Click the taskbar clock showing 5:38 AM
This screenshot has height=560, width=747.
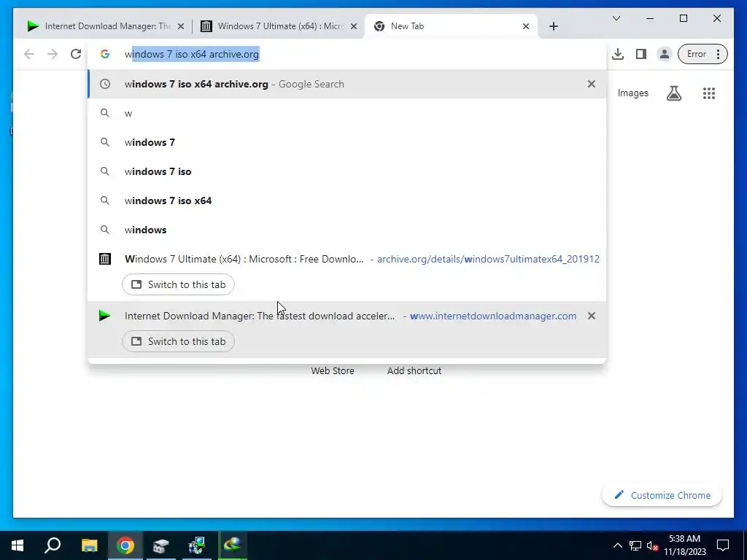point(684,545)
